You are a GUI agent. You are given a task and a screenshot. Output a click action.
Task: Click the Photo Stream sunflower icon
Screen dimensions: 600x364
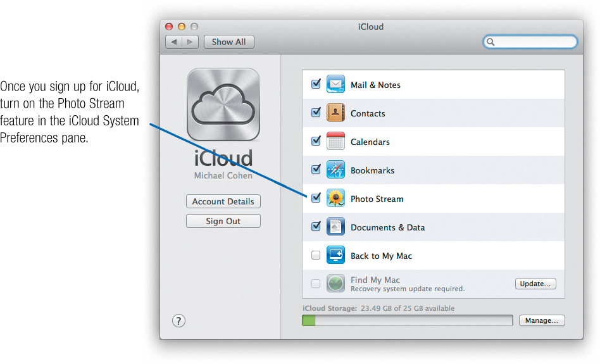click(335, 198)
